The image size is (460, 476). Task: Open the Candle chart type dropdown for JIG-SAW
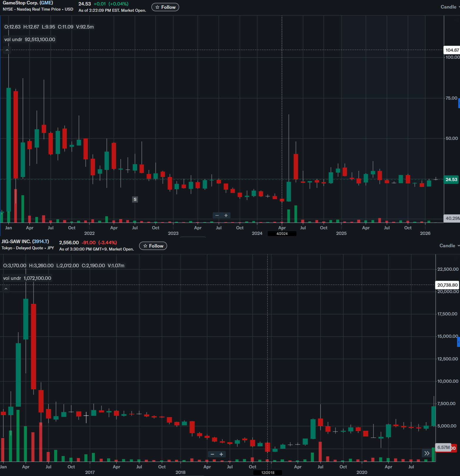click(449, 246)
